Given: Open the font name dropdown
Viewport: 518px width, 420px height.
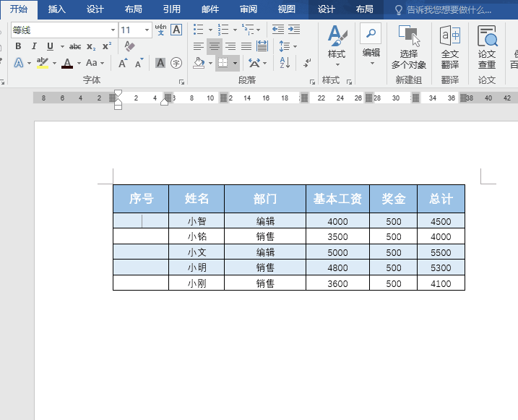Looking at the screenshot, I should 113,30.
